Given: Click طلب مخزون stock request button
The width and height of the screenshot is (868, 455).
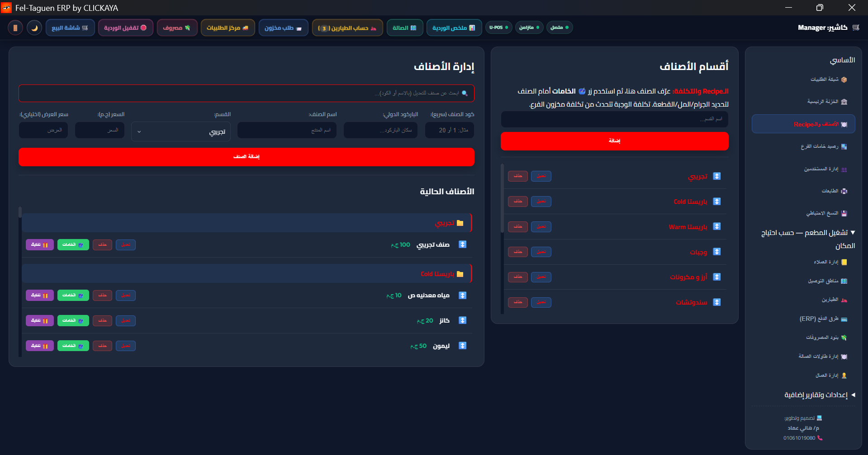Looking at the screenshot, I should coord(283,28).
